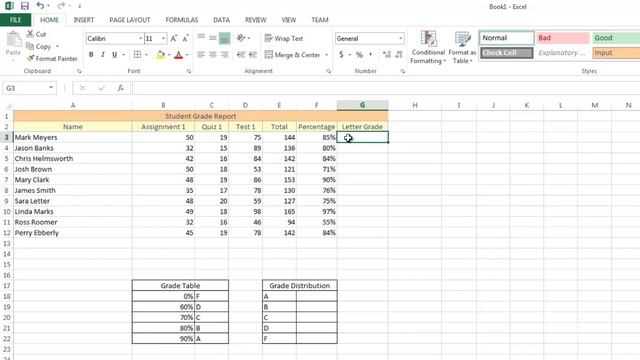Apply the Good cell style

[616, 38]
